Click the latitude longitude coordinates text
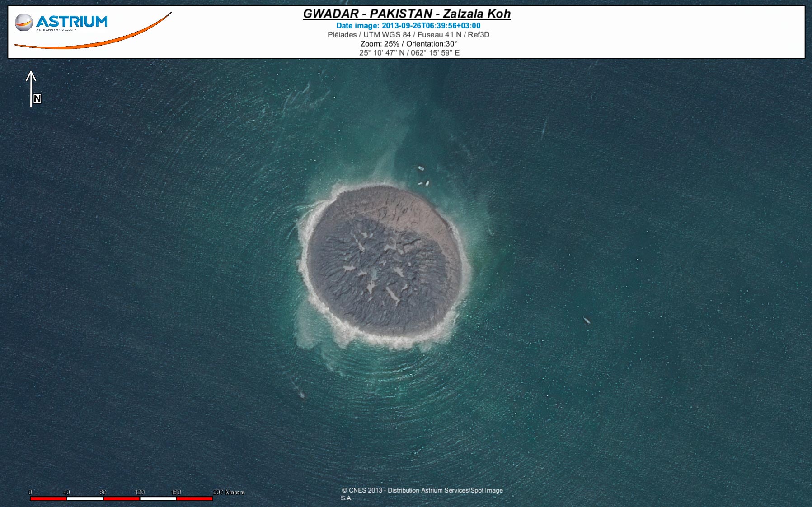 409,53
